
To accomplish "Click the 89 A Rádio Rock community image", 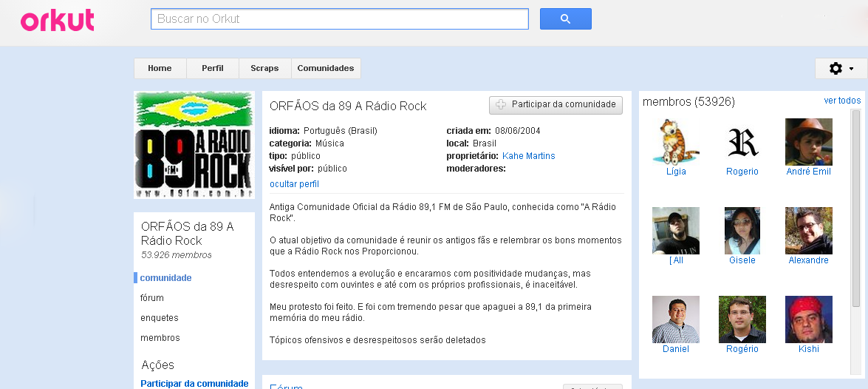I will tap(194, 145).
